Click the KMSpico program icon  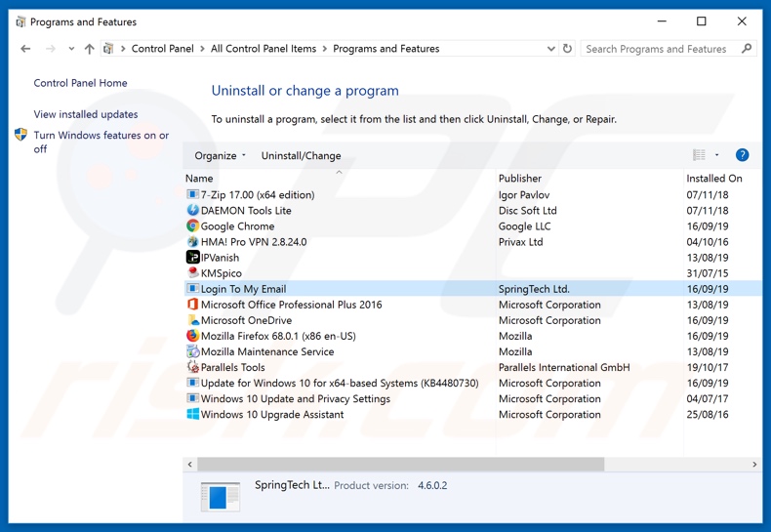pos(193,273)
